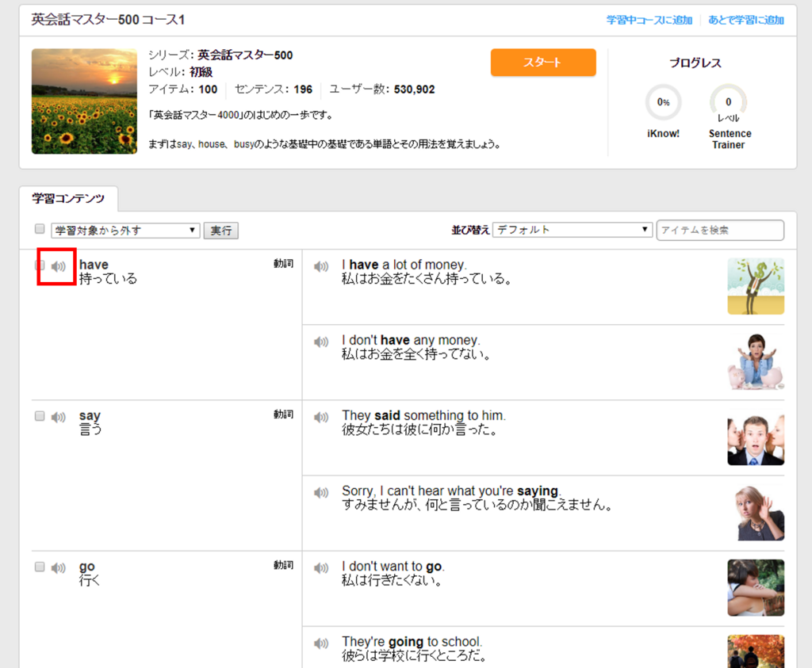Open the 並び替え デフォルト sort dropdown
Screen dimensions: 812x668
(573, 229)
